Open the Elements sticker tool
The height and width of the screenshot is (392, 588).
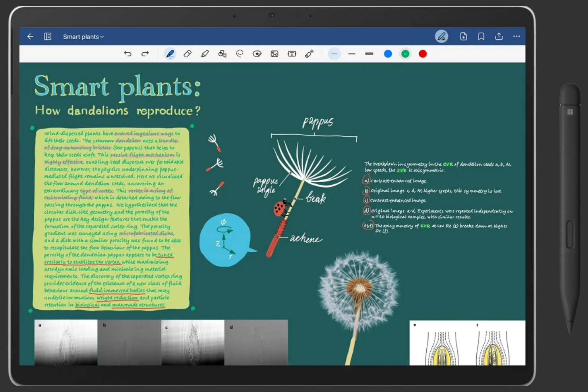coord(257,54)
